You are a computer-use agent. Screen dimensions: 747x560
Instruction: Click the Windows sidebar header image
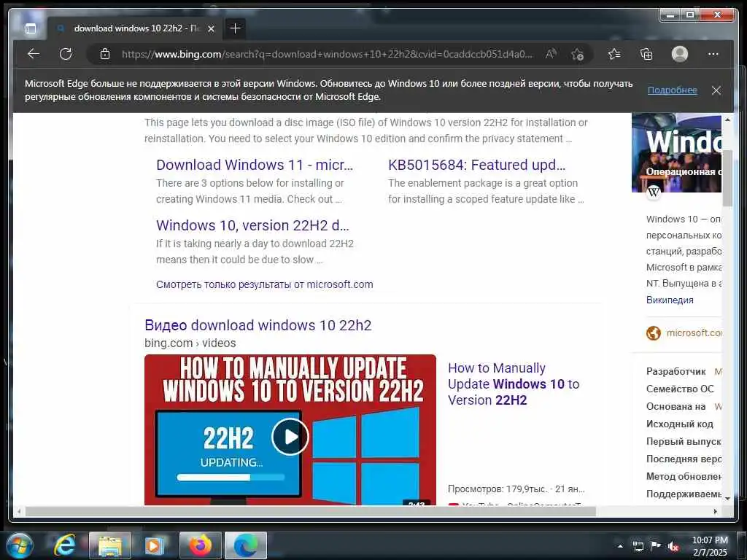[x=676, y=153]
